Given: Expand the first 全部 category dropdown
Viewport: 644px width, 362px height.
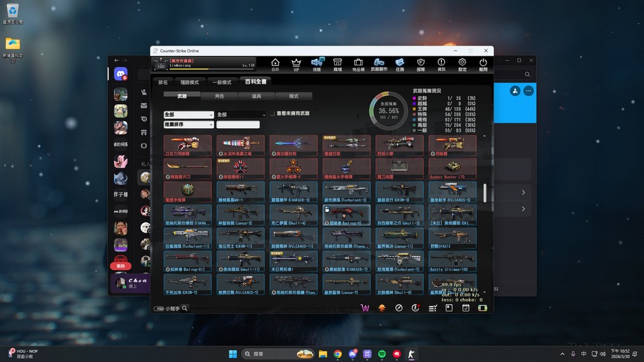Looking at the screenshot, I should pos(188,115).
